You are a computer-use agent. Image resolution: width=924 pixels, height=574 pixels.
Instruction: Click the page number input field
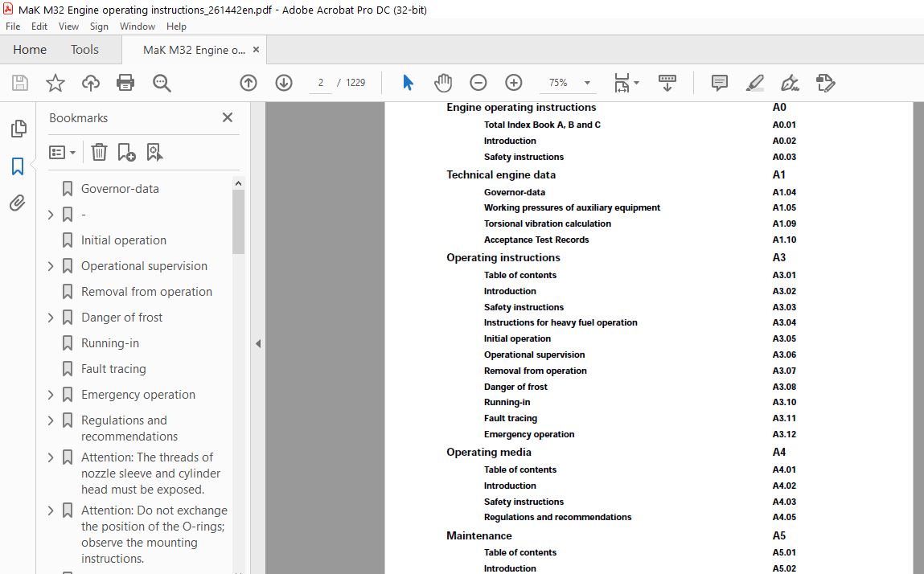(321, 83)
